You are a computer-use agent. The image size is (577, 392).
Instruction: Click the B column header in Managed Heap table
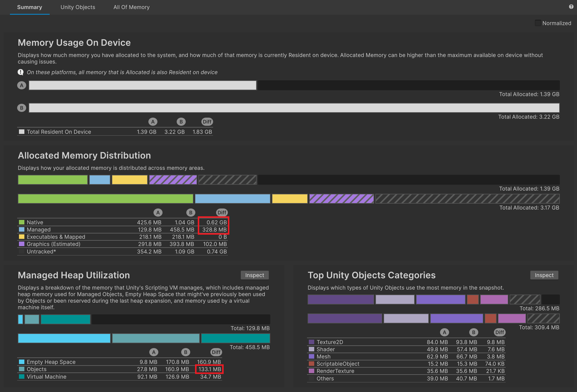[185, 352]
